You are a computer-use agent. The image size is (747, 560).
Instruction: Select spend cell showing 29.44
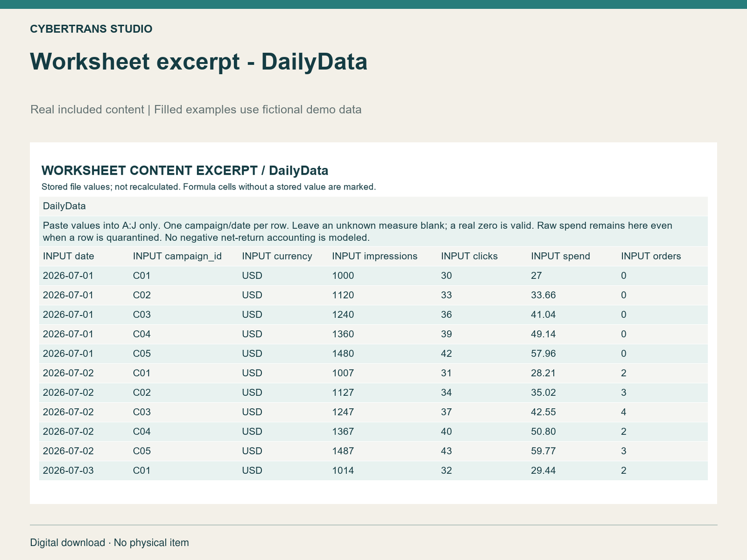(543, 470)
